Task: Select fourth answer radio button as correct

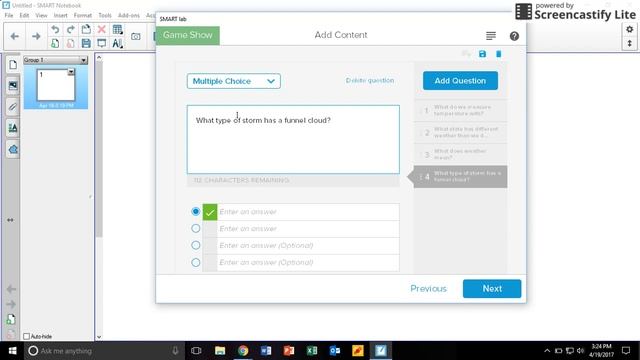Action: click(196, 262)
